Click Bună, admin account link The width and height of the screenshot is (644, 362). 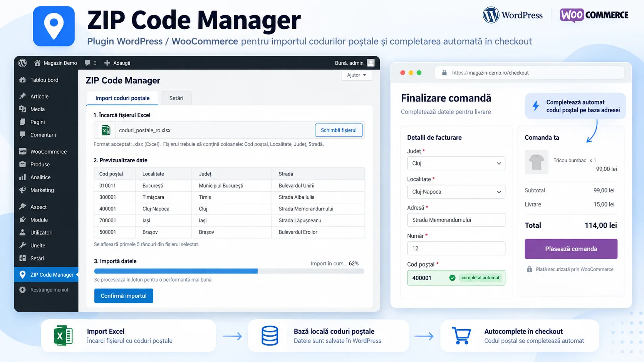(349, 63)
